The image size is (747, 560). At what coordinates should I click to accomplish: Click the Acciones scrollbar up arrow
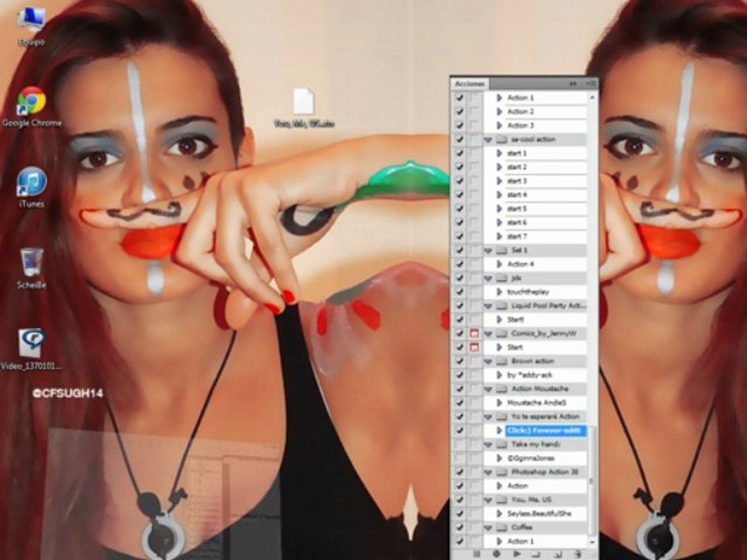coord(592,97)
